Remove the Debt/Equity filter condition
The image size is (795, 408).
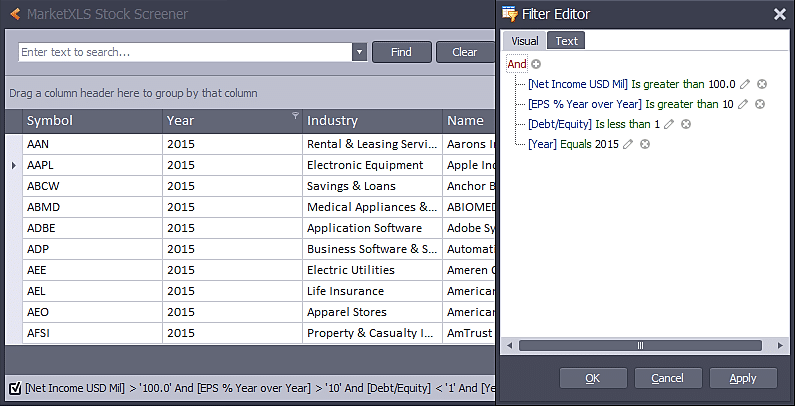(686, 124)
